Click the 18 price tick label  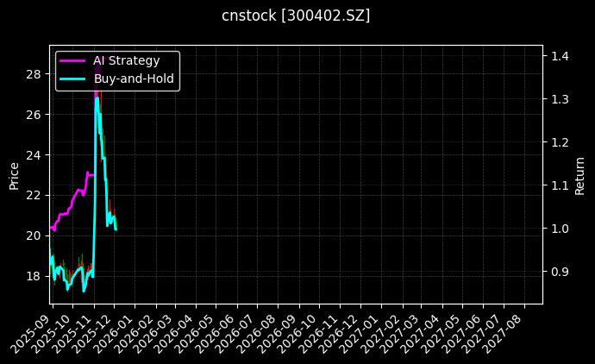pos(34,276)
